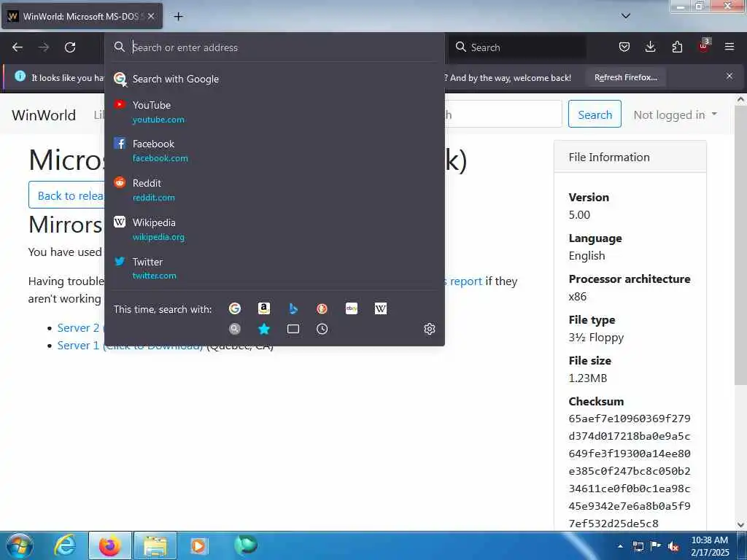
Task: Search in History clock icon
Action: (x=322, y=329)
